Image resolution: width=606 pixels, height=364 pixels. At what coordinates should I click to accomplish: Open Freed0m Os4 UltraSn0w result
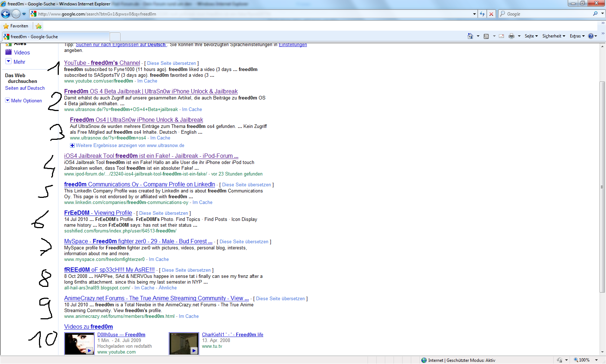click(136, 120)
